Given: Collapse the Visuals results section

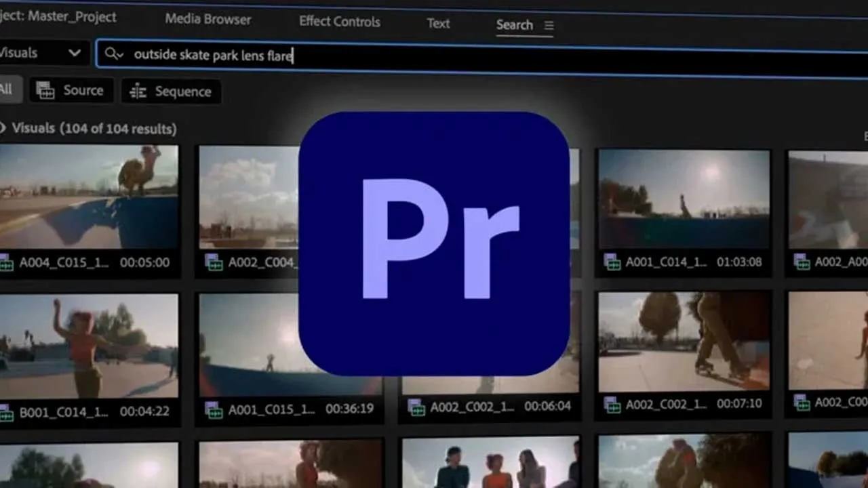Looking at the screenshot, I should 3,127.
